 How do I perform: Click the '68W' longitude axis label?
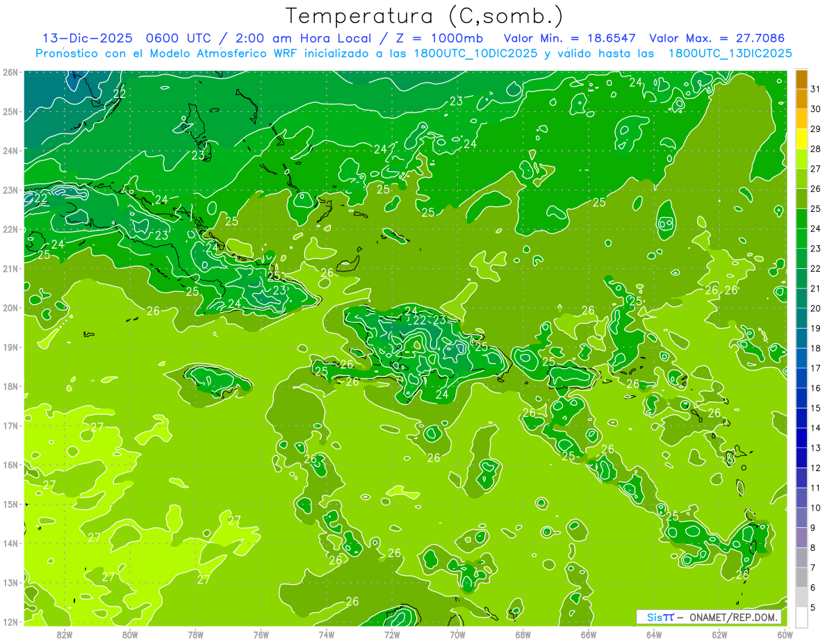(x=523, y=634)
